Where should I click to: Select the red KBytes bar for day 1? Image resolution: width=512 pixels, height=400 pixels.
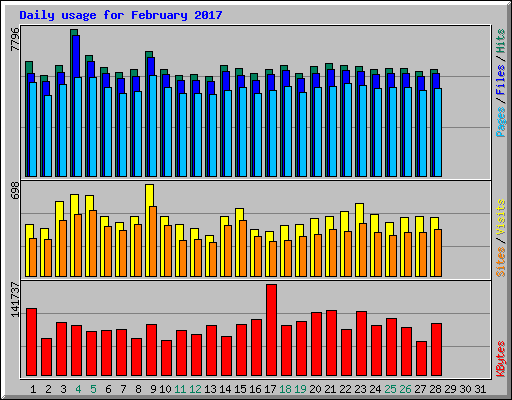pyautogui.click(x=31, y=342)
